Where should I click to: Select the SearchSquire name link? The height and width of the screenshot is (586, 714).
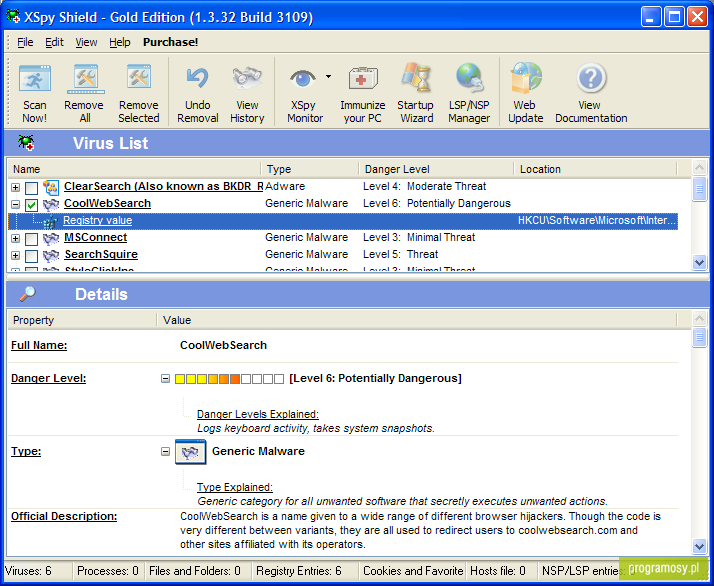point(101,255)
